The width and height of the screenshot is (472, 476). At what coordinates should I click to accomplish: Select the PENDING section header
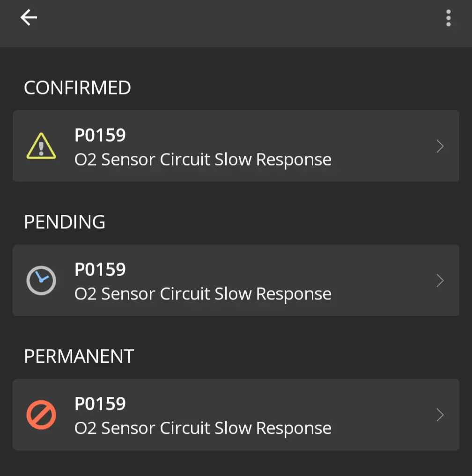[65, 222]
